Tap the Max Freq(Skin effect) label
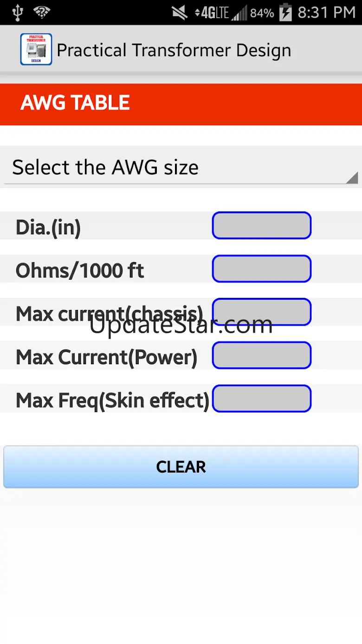The height and width of the screenshot is (644, 362). tap(113, 401)
